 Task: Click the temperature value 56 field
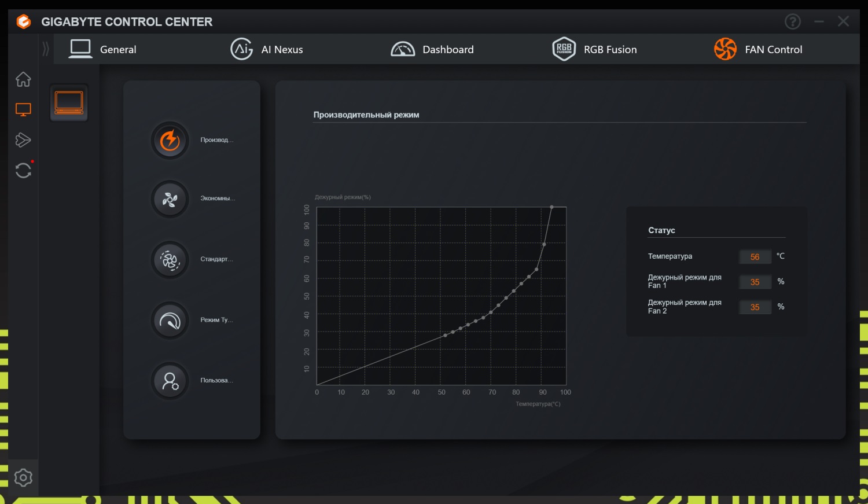755,257
